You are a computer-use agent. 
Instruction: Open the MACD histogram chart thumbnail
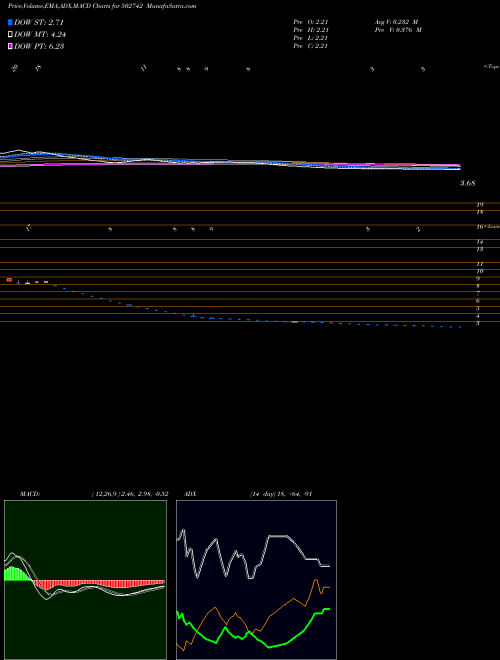click(x=85, y=580)
